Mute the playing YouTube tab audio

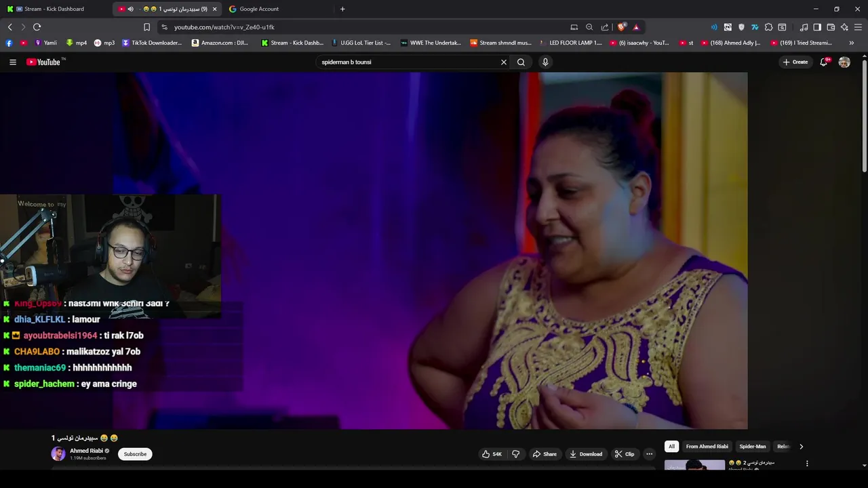[x=130, y=9]
